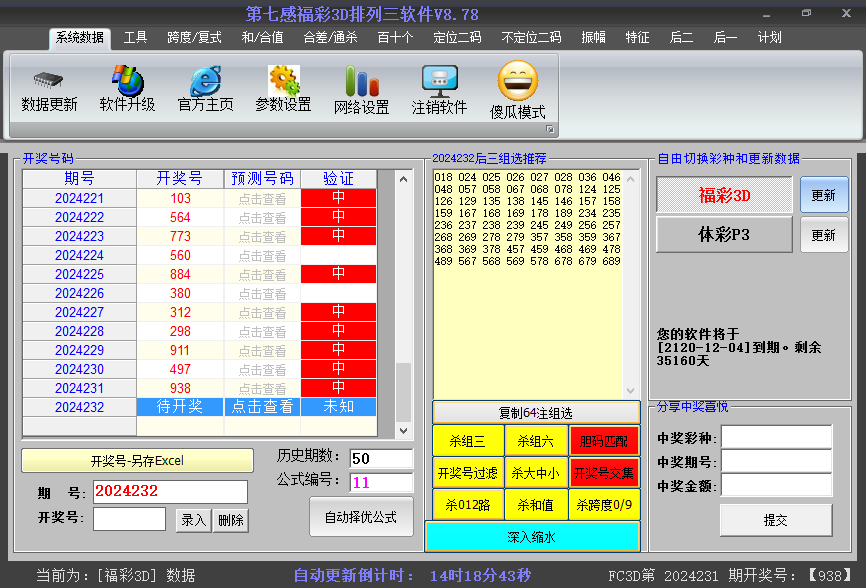Launch 软件升级 Windows icon
Image resolution: width=866 pixels, height=588 pixels.
coord(128,81)
